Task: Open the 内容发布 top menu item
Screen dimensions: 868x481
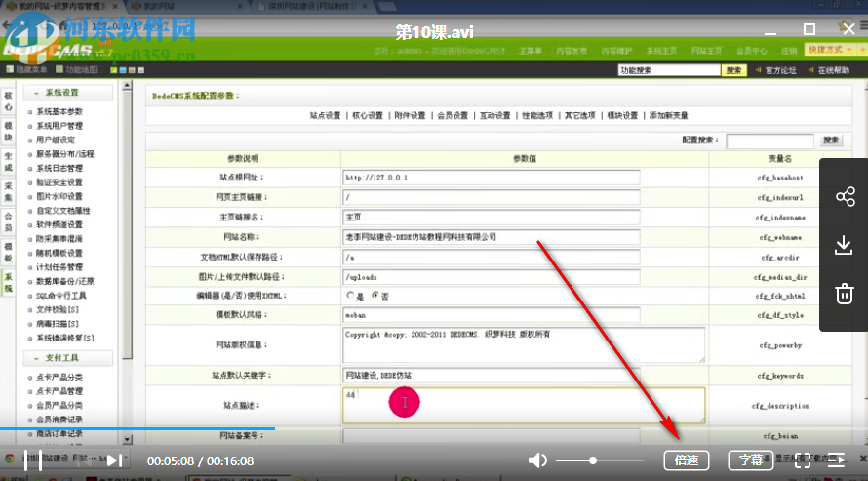Action: [572, 51]
